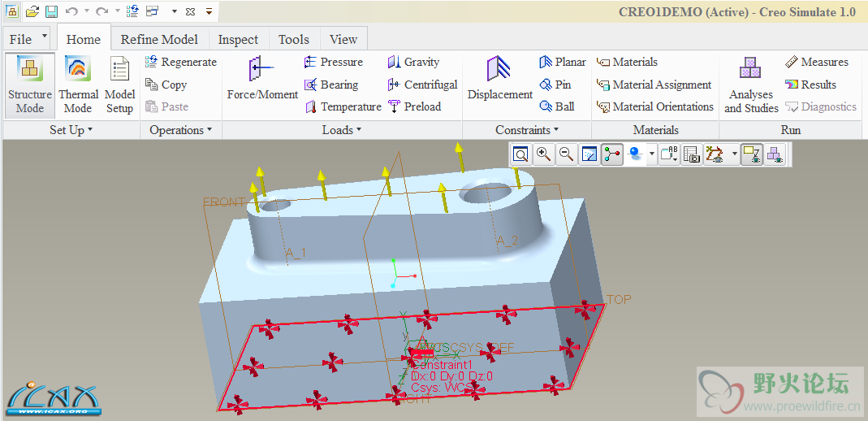This screenshot has width=868, height=421.
Task: Open saved views list icon with camera
Action: click(x=692, y=154)
